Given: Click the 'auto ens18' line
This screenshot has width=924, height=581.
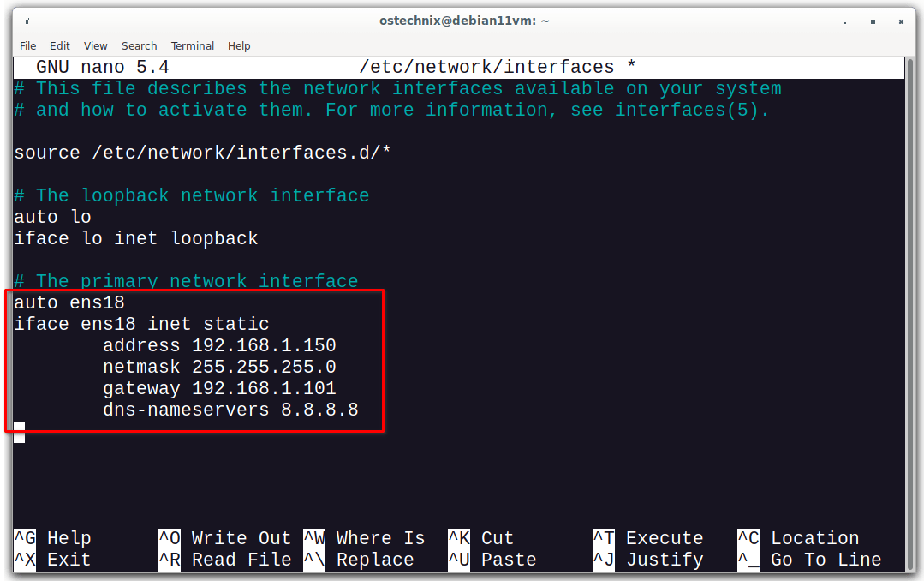Looking at the screenshot, I should point(69,302).
